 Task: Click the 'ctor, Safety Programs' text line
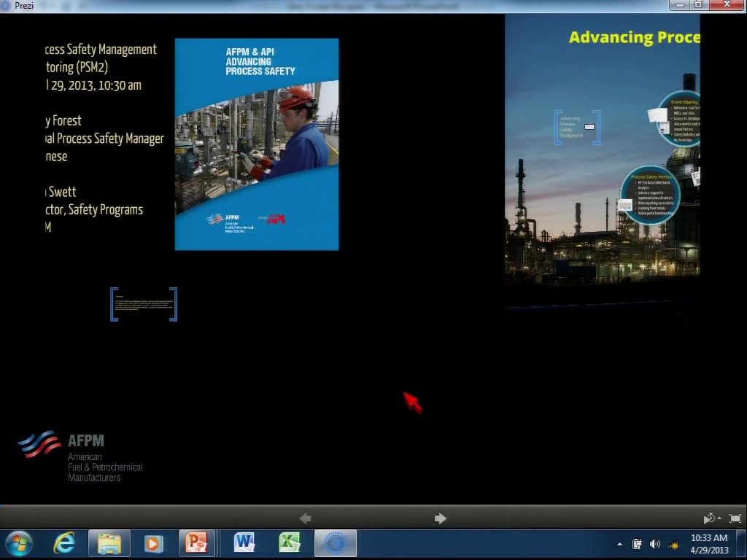pos(94,210)
